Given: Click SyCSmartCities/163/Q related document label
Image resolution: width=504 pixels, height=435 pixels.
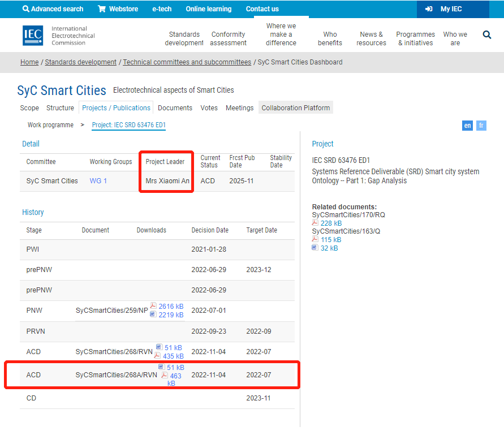Looking at the screenshot, I should point(346,231).
